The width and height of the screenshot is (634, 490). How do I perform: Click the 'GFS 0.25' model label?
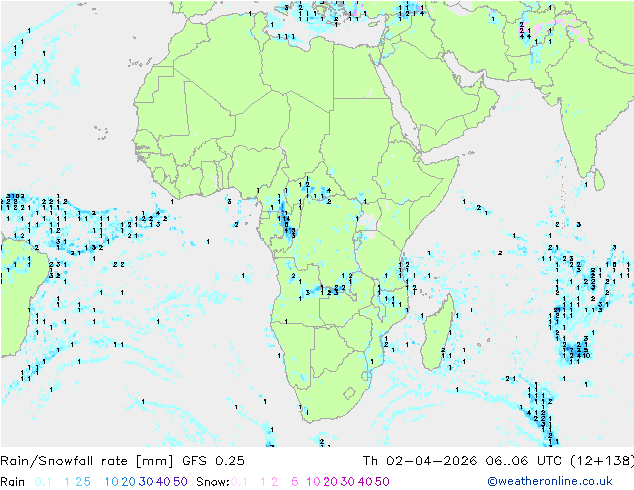point(213,460)
